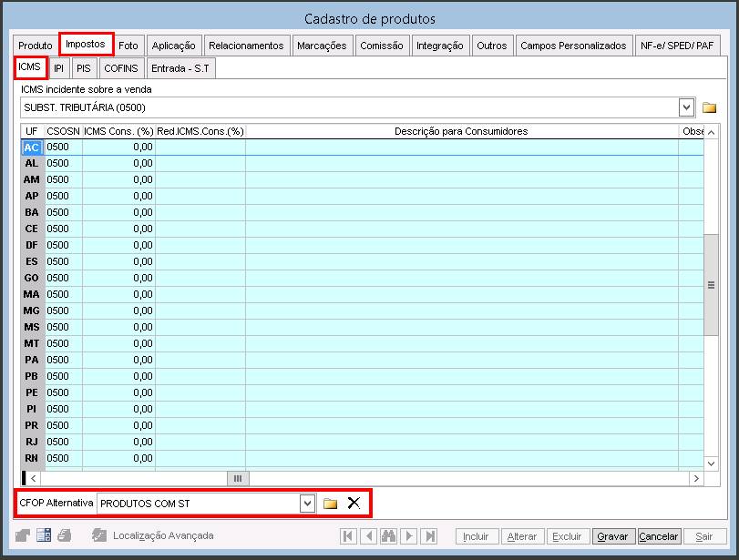Image resolution: width=739 pixels, height=560 pixels.
Task: Click the grey folder icon at bottom-left toolbar
Action: point(22,535)
